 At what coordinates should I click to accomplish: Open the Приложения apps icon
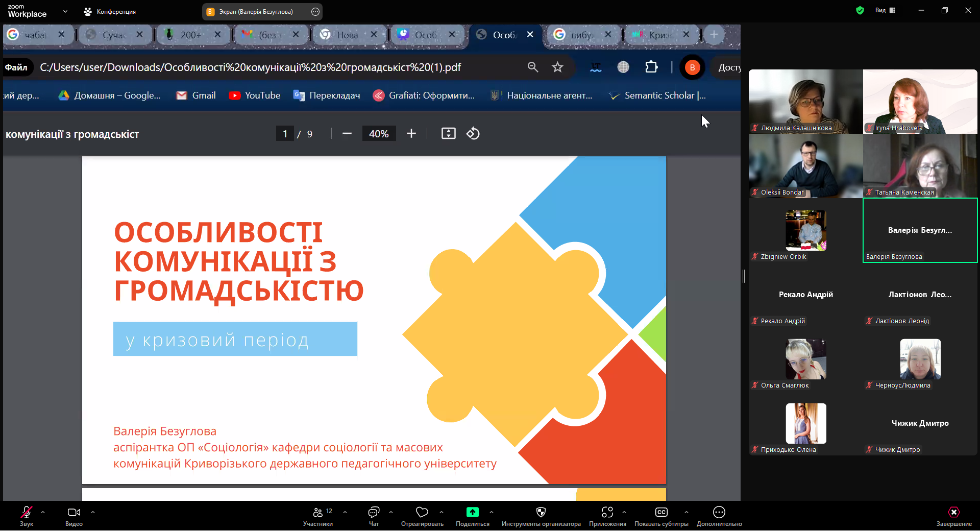coord(607,512)
